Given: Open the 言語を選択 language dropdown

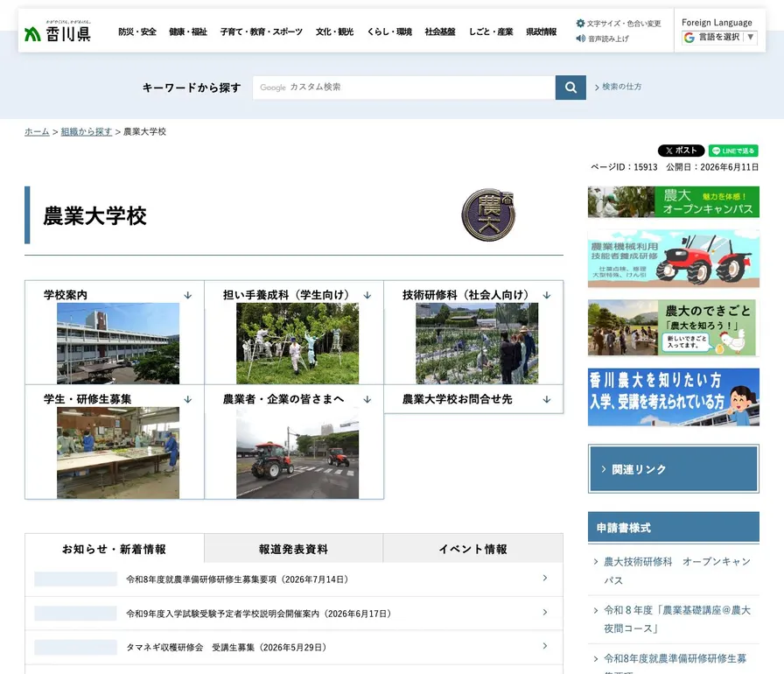Looking at the screenshot, I should (719, 38).
